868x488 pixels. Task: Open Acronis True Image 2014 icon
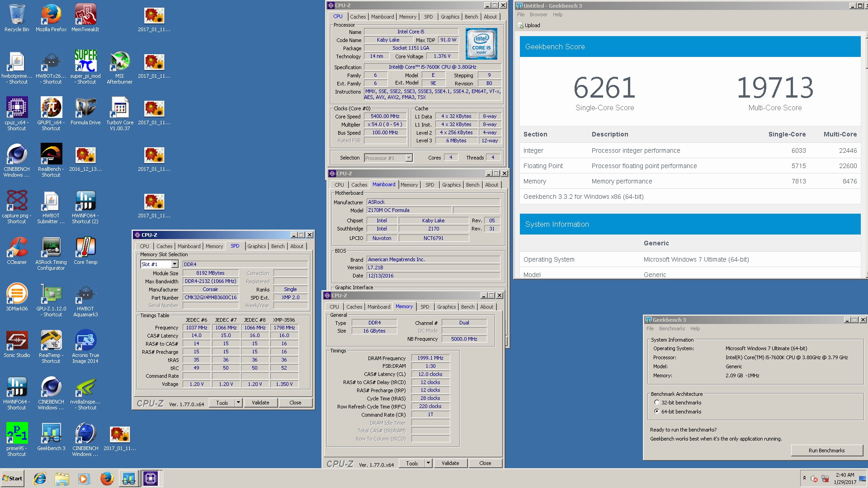pyautogui.click(x=85, y=347)
